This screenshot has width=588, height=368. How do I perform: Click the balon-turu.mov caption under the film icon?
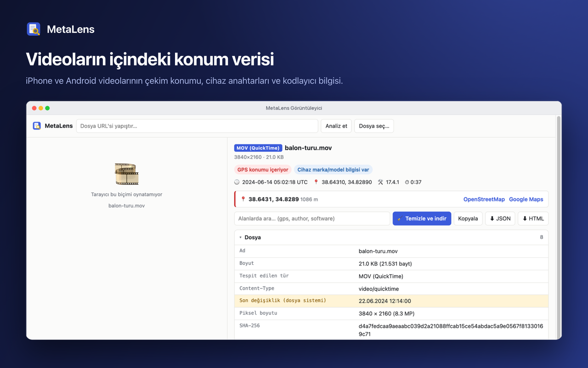127,206
